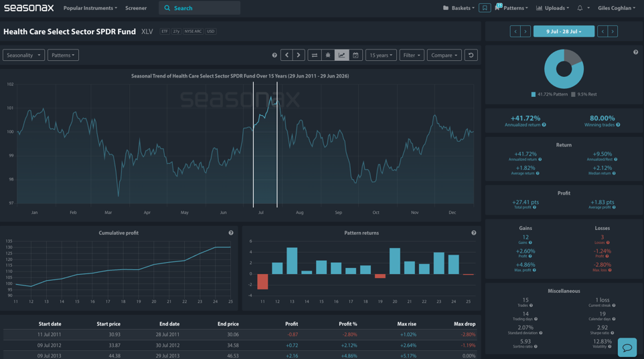Open Popular Instruments menu
The image size is (644, 359).
(x=90, y=8)
